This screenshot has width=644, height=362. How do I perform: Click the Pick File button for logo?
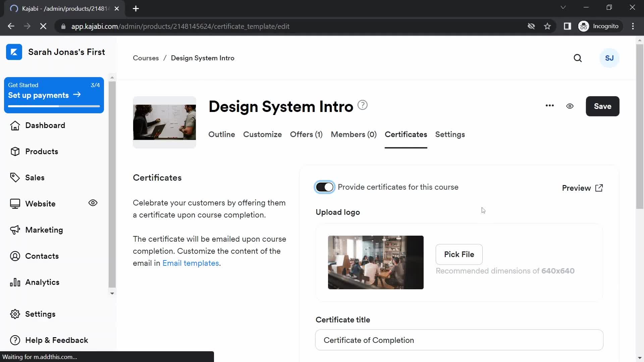pyautogui.click(x=459, y=255)
